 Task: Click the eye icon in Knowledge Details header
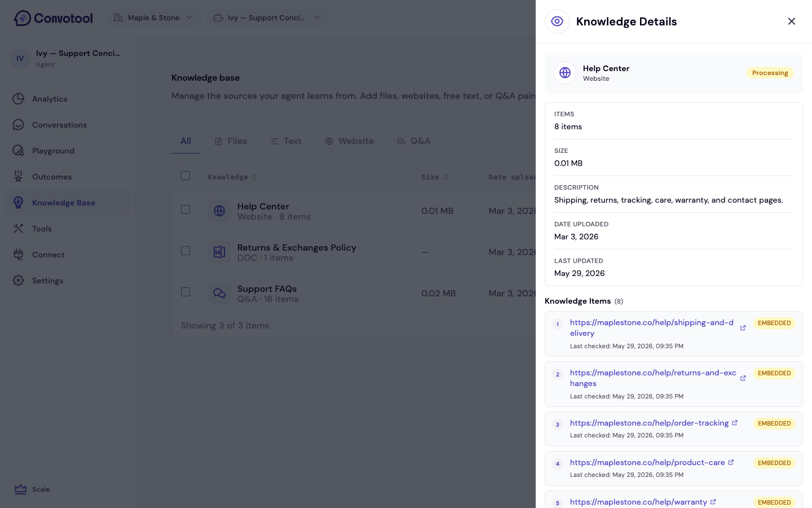point(557,21)
